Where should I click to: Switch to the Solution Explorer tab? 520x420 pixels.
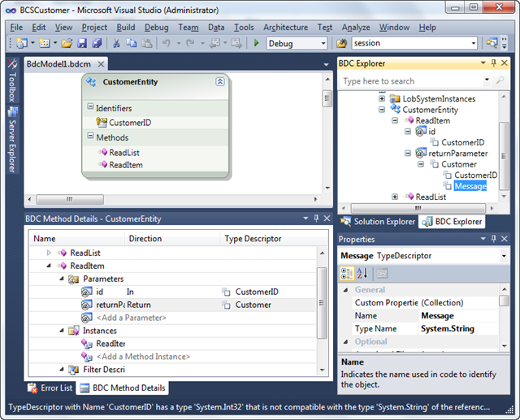(378, 222)
